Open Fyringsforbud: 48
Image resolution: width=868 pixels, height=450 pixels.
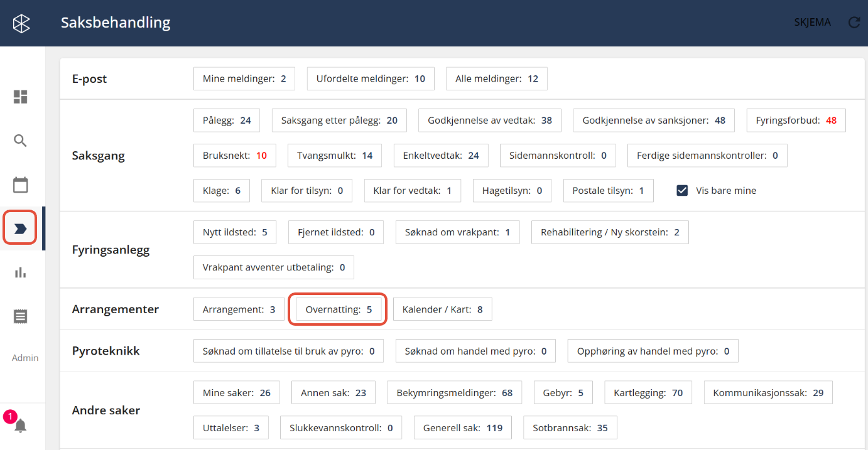[796, 121]
